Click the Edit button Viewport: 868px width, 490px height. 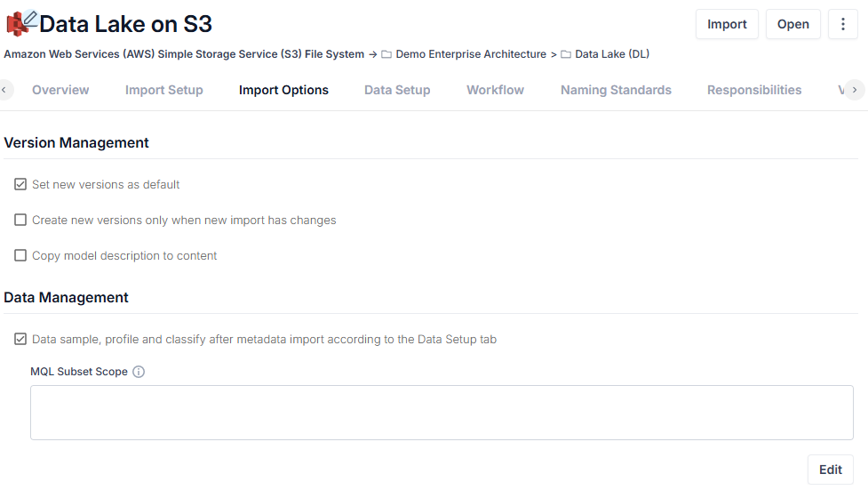(831, 470)
